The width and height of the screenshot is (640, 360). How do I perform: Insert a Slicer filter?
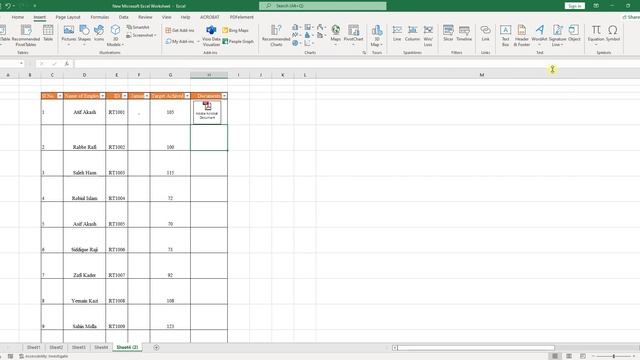click(x=448, y=33)
